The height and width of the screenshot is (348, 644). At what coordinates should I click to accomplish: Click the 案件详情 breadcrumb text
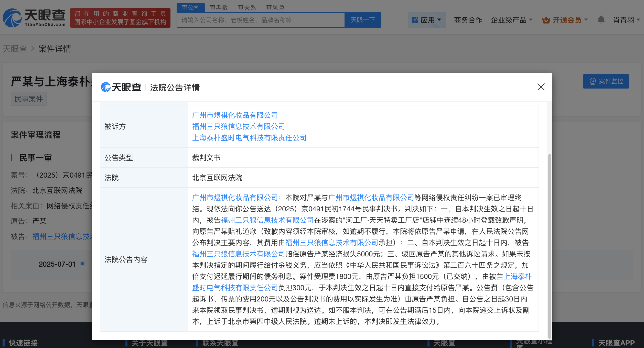(55, 49)
